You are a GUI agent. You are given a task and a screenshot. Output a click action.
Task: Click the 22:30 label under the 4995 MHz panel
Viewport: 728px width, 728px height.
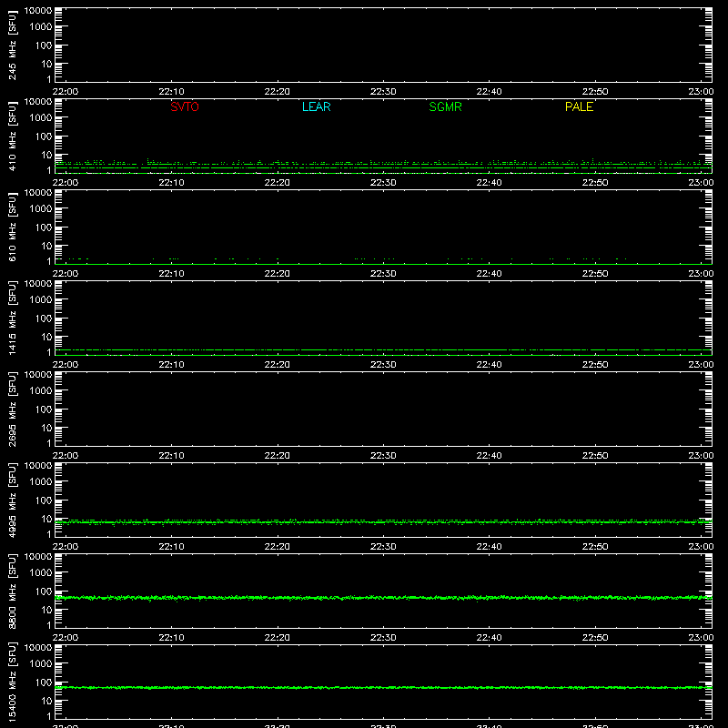pyautogui.click(x=383, y=547)
